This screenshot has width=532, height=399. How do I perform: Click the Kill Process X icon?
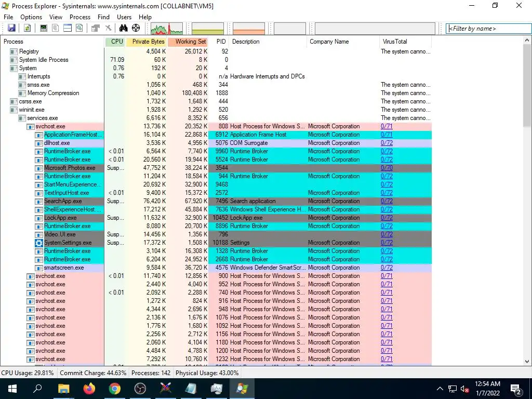(x=108, y=28)
